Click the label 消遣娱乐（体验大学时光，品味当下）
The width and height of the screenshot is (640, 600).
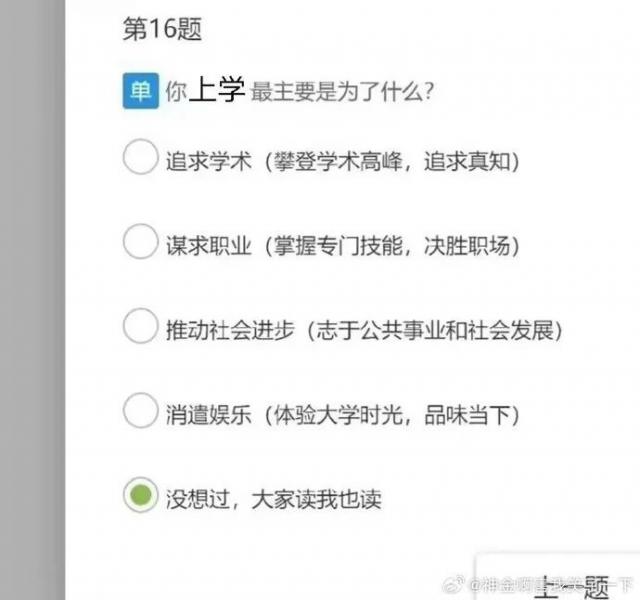tap(343, 415)
